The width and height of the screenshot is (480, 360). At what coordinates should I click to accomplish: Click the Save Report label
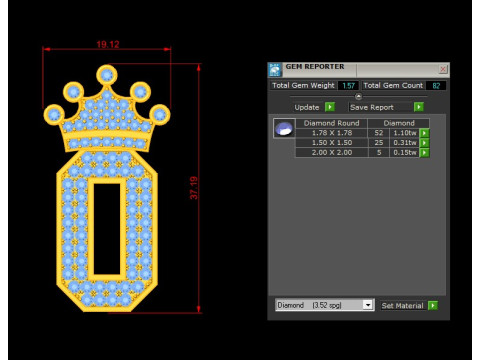pyautogui.click(x=372, y=107)
